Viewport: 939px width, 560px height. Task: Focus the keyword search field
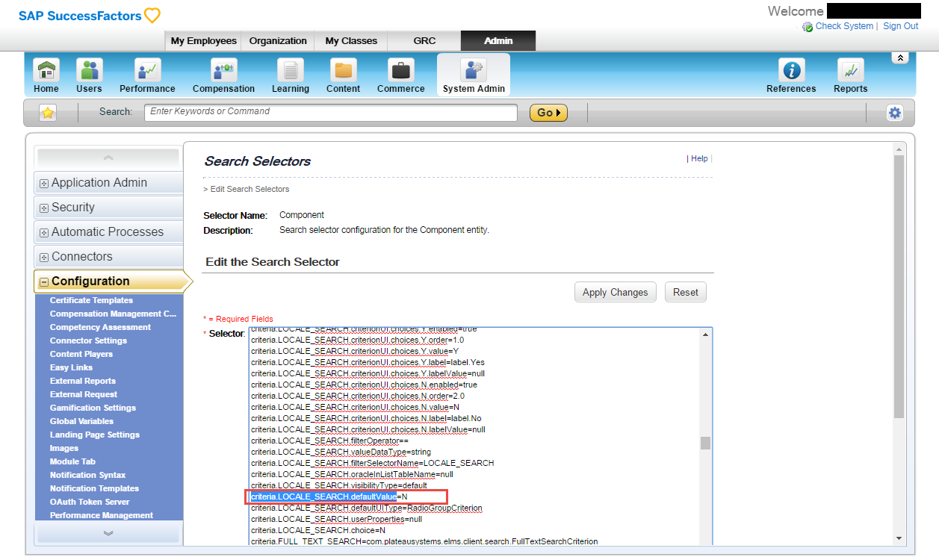(331, 112)
